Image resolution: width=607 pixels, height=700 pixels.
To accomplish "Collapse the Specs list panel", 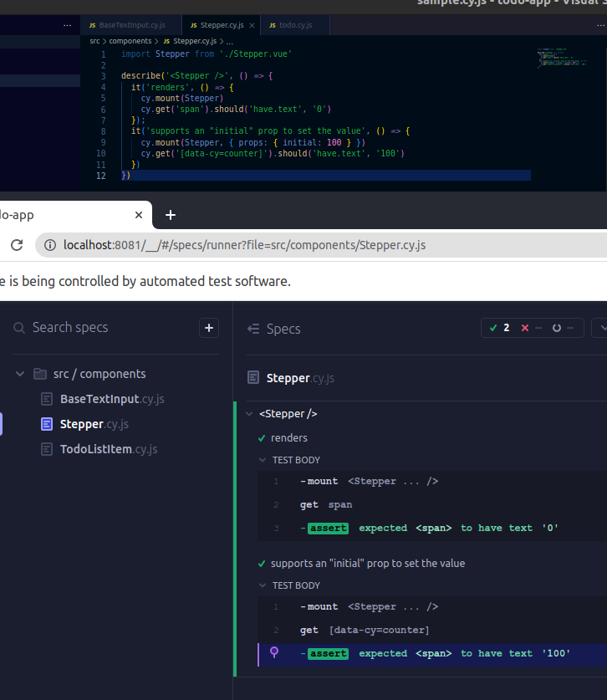I will tap(253, 329).
